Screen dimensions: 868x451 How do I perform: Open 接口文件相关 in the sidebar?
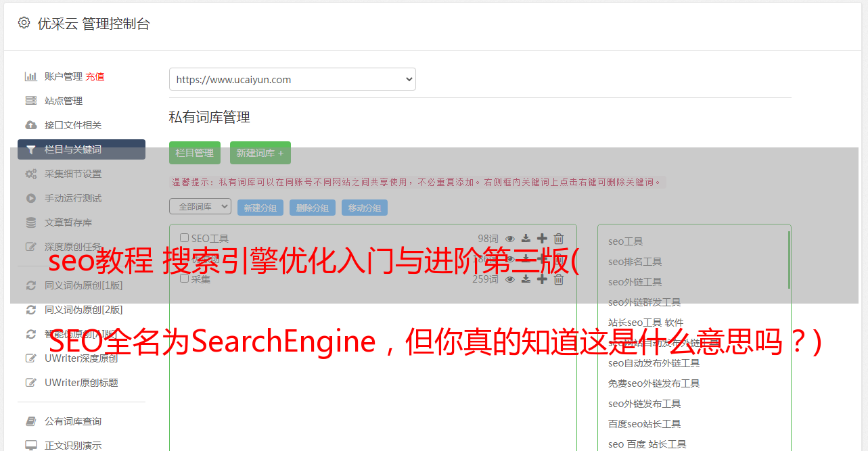point(73,125)
